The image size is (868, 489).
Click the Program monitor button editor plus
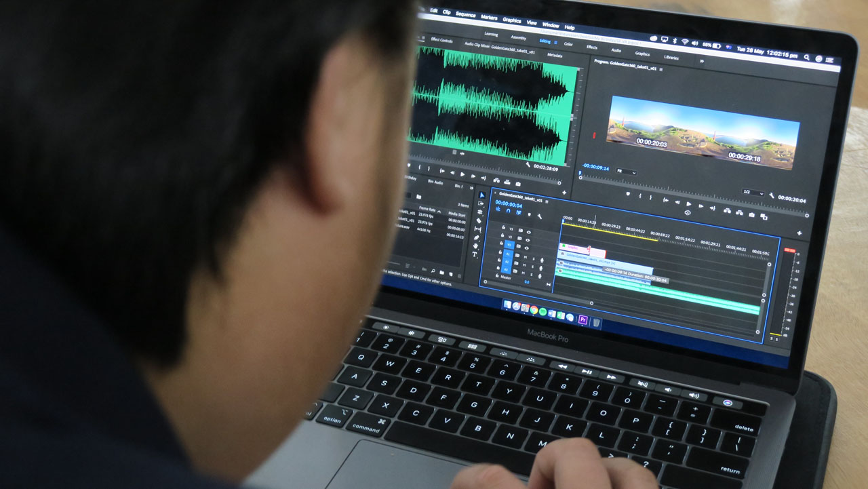click(800, 233)
